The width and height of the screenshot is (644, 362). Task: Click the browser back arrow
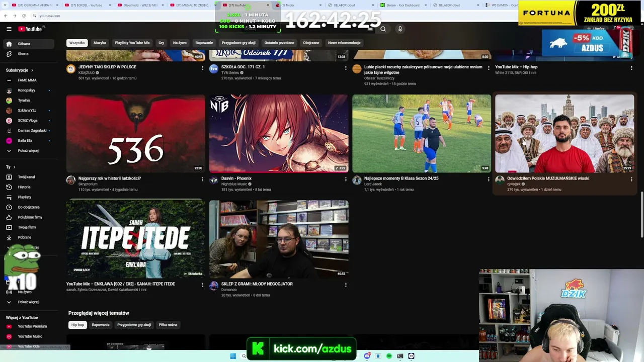6,16
